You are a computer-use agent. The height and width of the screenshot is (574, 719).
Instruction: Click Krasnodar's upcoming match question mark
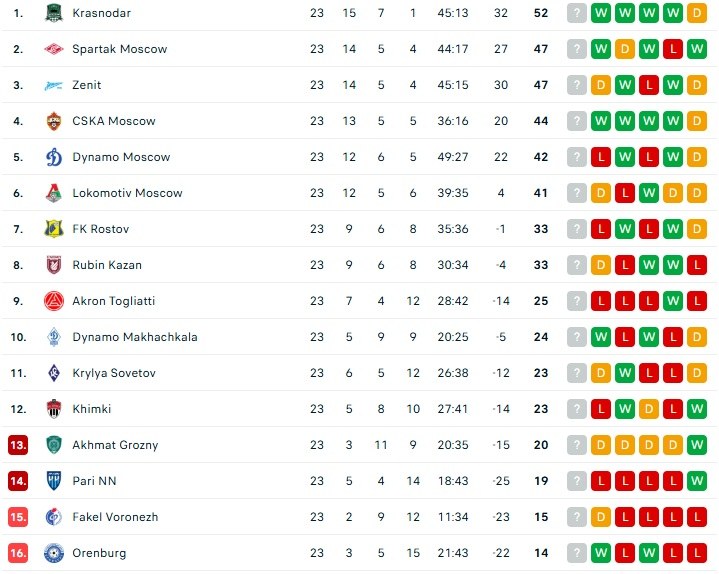click(x=577, y=13)
